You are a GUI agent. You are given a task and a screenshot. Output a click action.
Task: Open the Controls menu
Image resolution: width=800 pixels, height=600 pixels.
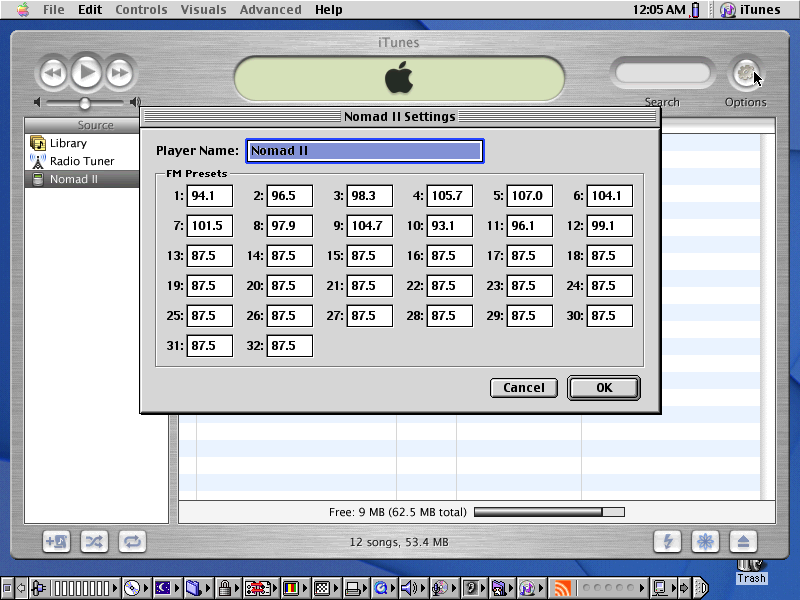point(141,9)
